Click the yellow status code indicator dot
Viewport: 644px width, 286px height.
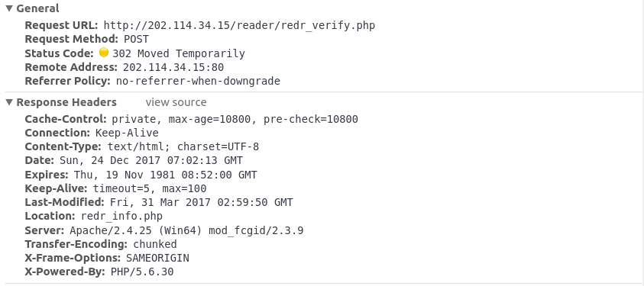[104, 53]
